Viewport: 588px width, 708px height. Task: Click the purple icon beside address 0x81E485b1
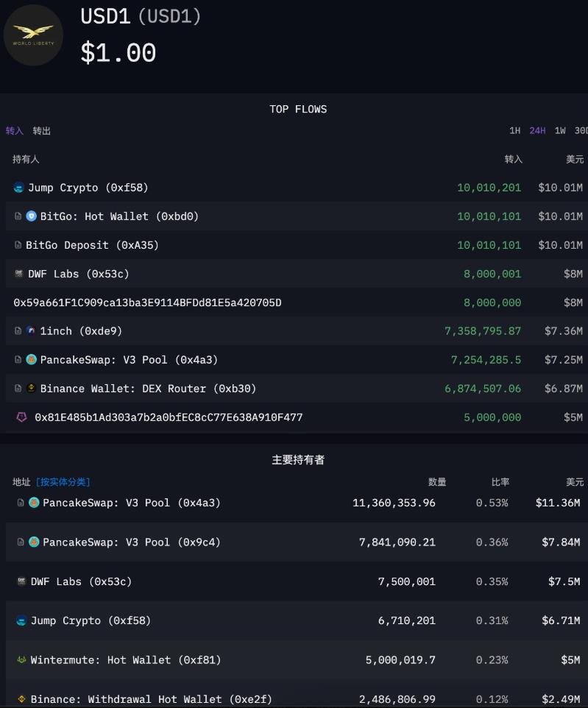coord(21,417)
